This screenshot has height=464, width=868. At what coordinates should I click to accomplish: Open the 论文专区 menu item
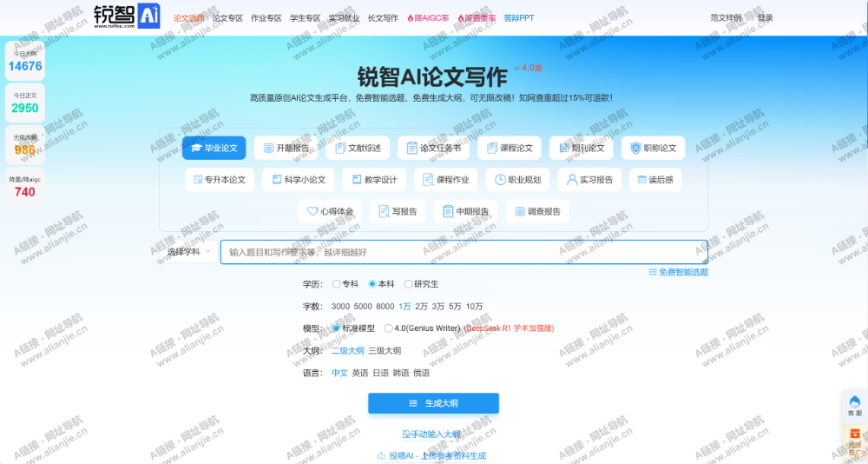pyautogui.click(x=227, y=17)
